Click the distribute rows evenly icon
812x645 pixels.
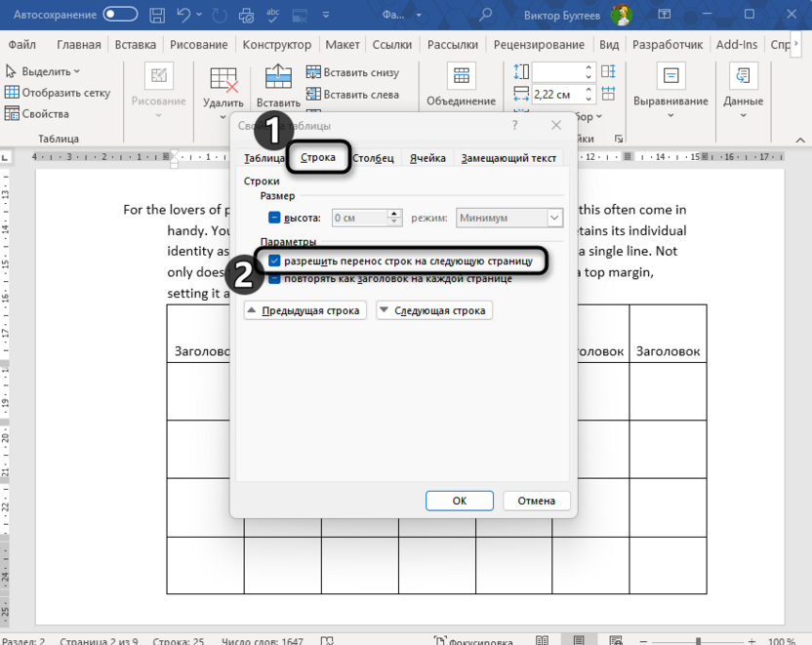(x=608, y=71)
